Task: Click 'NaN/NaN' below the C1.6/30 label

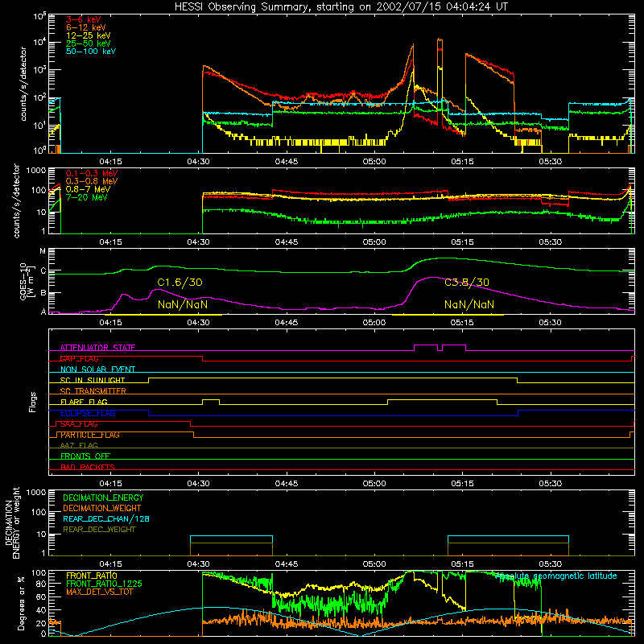Action: coord(183,305)
